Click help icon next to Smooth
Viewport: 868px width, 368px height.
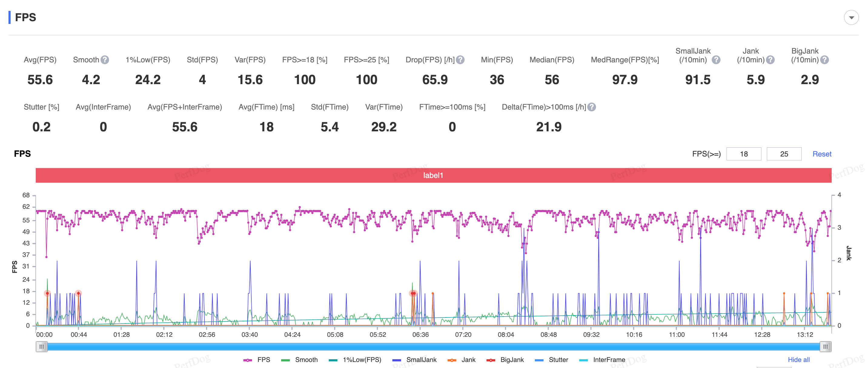(105, 60)
